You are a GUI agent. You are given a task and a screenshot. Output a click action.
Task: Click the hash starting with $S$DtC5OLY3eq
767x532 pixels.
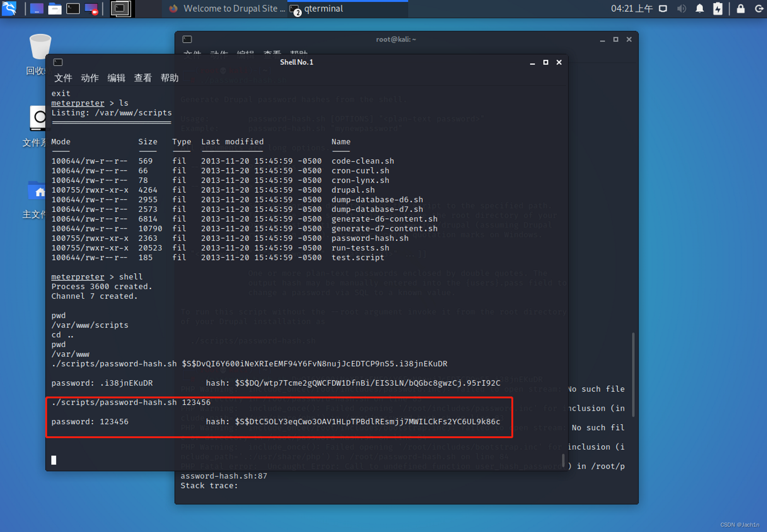368,421
